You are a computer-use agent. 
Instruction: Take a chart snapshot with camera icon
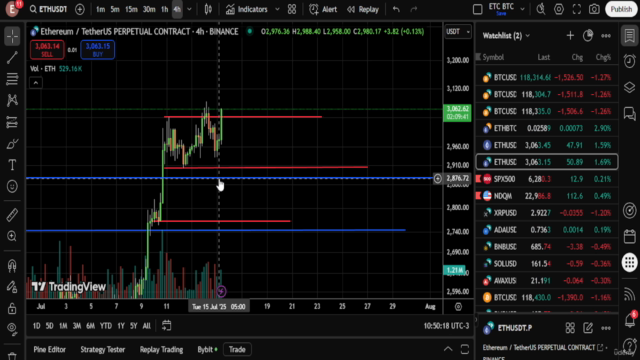(594, 9)
